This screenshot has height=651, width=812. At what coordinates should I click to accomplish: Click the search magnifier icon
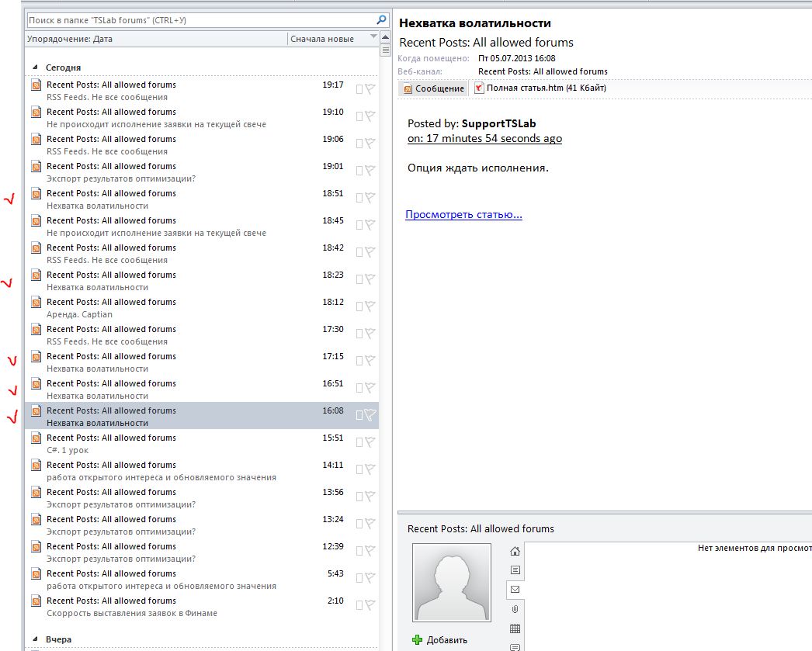coord(381,20)
